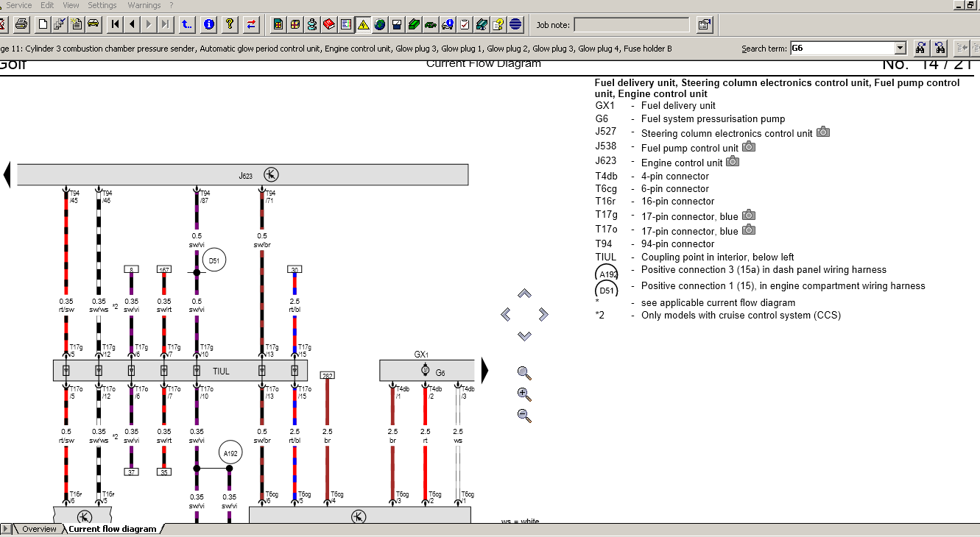Screen dimensions: 980x537
Task: Click into the Job note field
Action: coord(632,25)
